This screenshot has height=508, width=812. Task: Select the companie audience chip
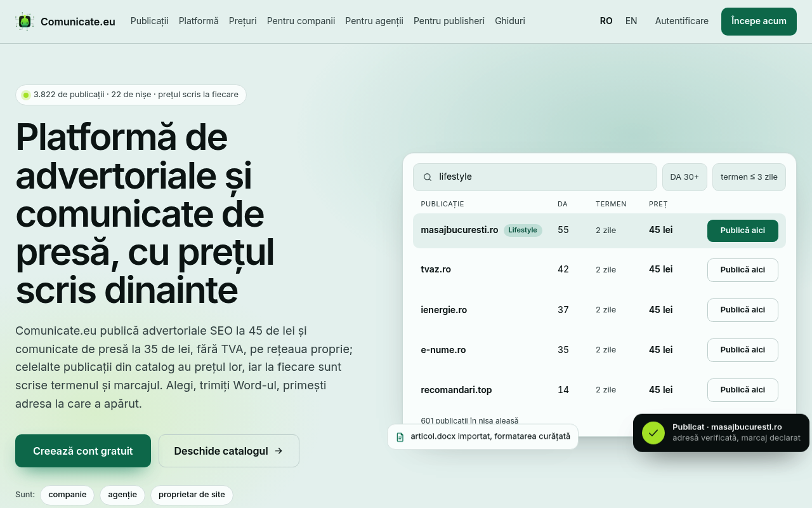tap(67, 495)
